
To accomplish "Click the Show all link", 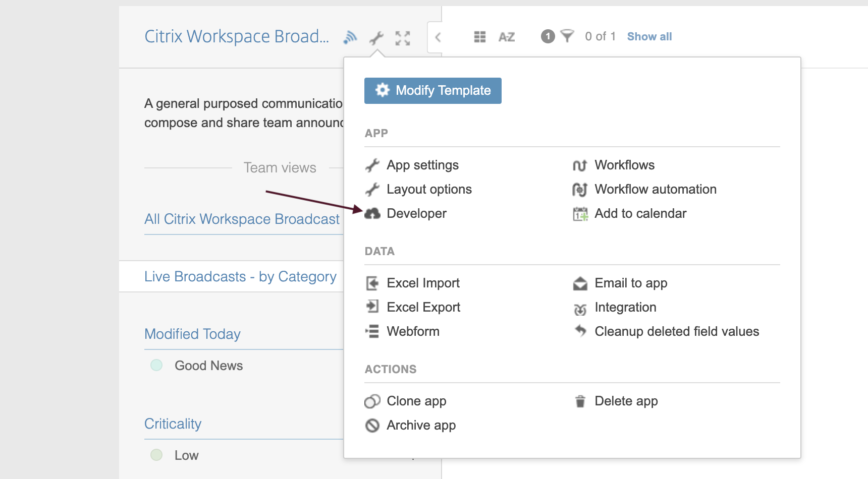I will (649, 36).
